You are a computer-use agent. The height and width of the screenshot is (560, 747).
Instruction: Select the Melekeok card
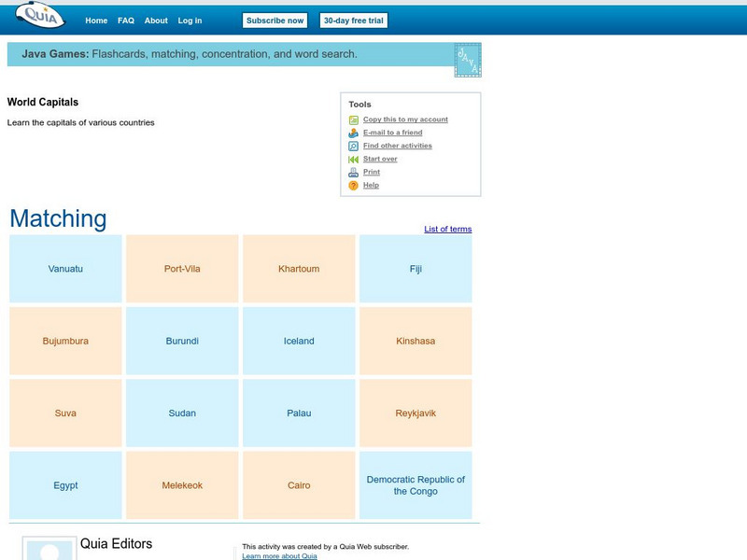click(x=182, y=485)
